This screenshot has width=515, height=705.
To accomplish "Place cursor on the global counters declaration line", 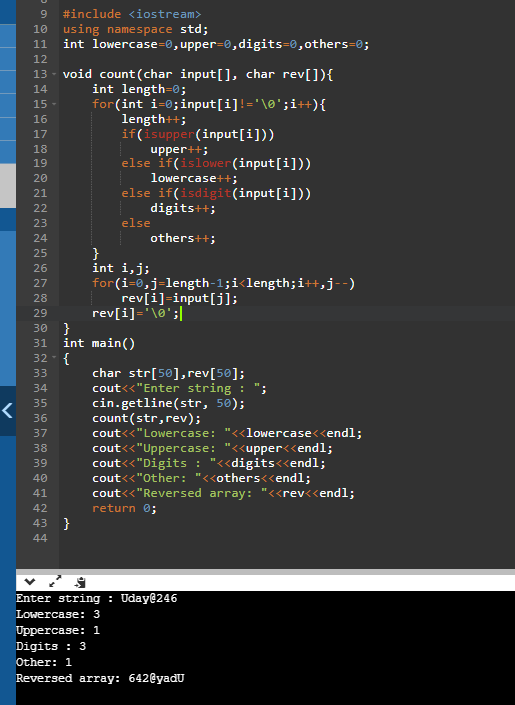I will [x=216, y=44].
